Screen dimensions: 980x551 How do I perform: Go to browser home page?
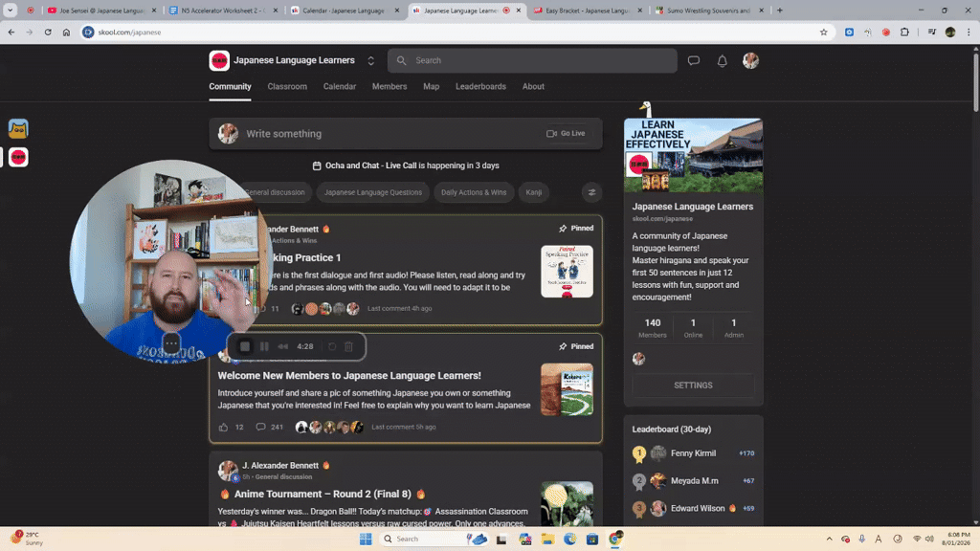point(66,32)
